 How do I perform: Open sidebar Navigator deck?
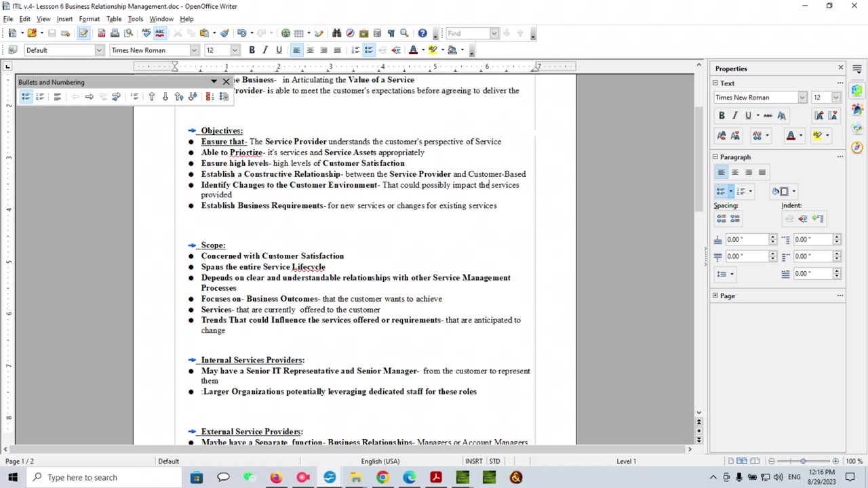click(x=857, y=147)
